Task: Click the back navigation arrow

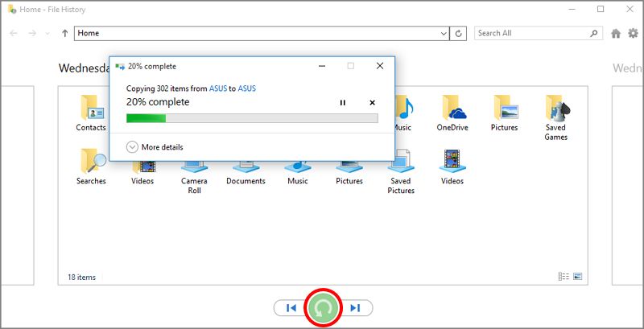Action: point(13,33)
